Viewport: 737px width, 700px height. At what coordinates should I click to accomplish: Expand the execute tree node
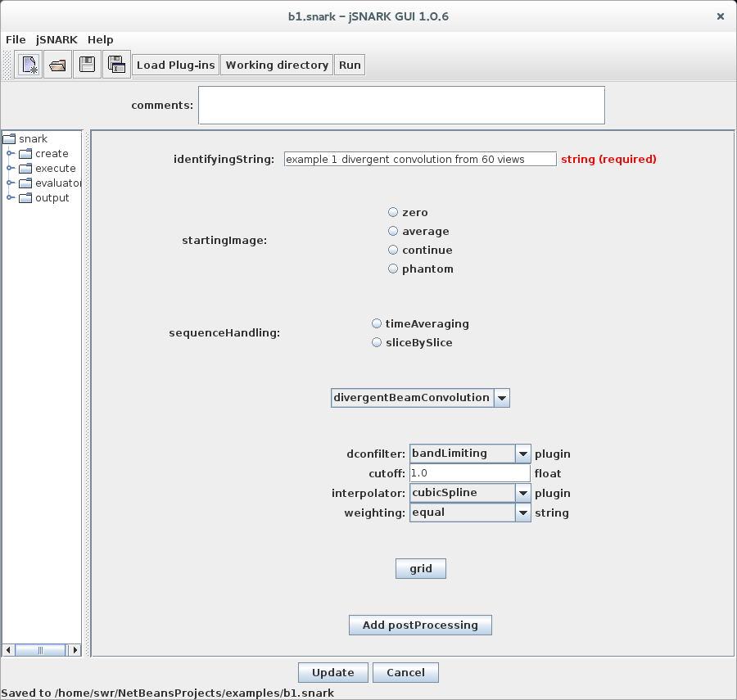tap(10, 168)
